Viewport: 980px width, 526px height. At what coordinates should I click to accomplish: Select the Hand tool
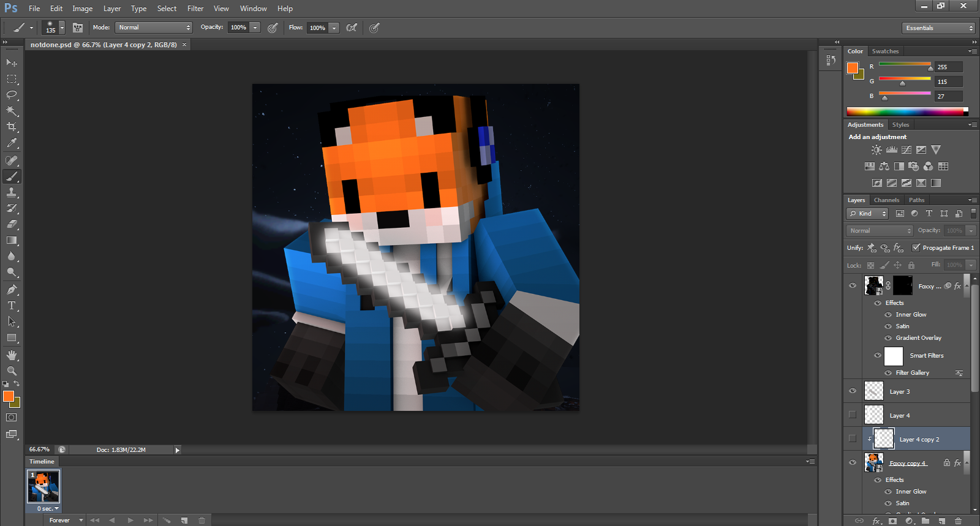[x=12, y=355]
